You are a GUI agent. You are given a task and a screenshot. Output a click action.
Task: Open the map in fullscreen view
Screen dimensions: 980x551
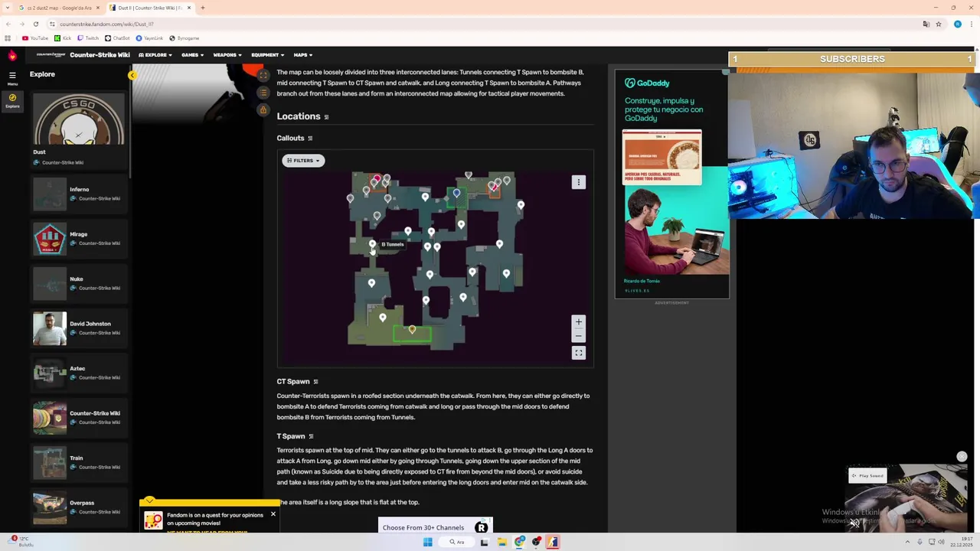579,353
